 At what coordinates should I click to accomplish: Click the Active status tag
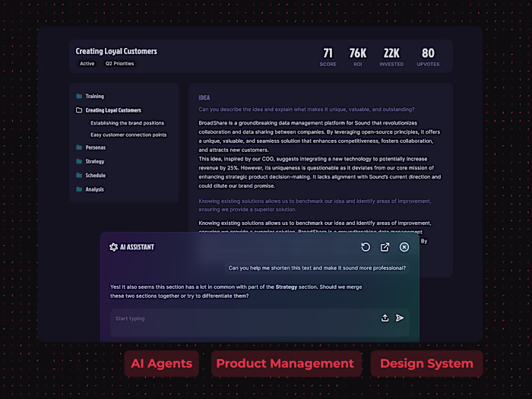pos(87,63)
